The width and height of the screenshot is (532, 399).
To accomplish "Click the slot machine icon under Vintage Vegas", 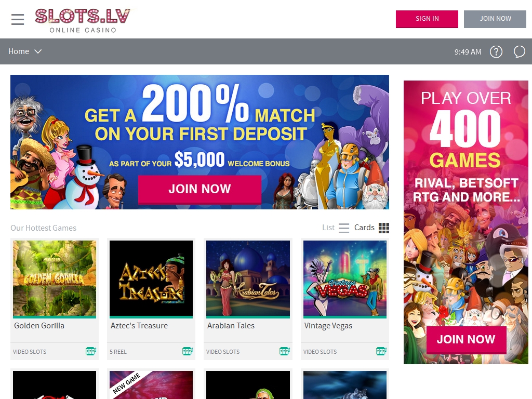I will pyautogui.click(x=381, y=351).
